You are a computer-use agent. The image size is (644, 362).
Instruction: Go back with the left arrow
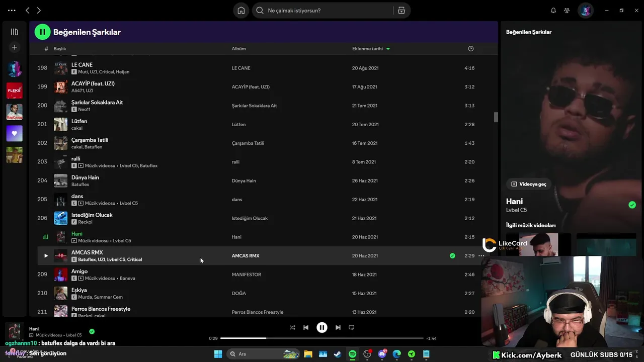click(x=28, y=10)
